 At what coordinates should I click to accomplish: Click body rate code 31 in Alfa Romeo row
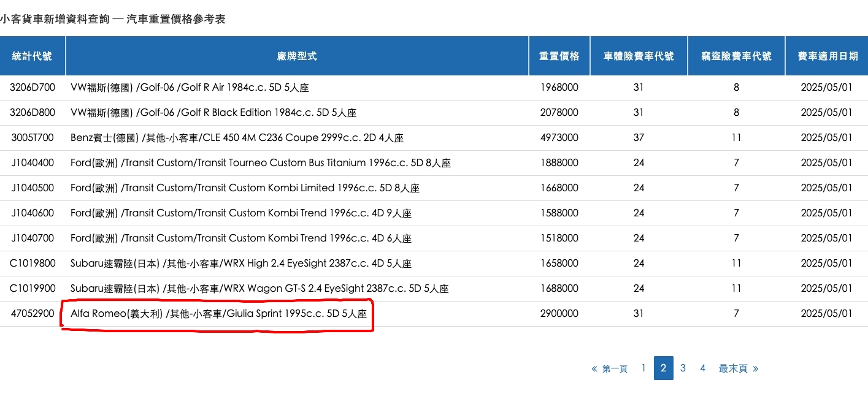639,314
